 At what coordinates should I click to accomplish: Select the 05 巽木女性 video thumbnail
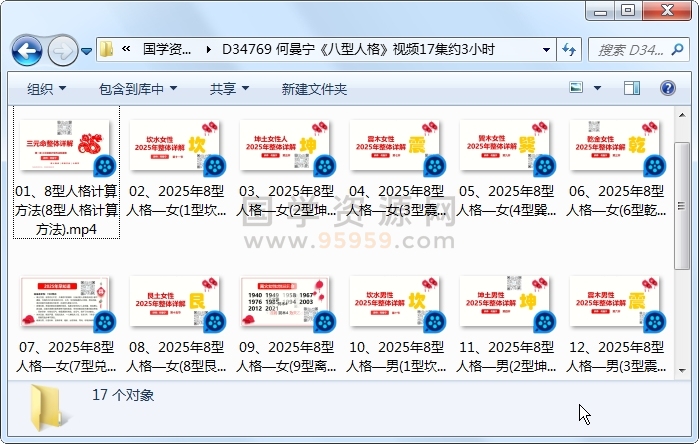click(506, 145)
